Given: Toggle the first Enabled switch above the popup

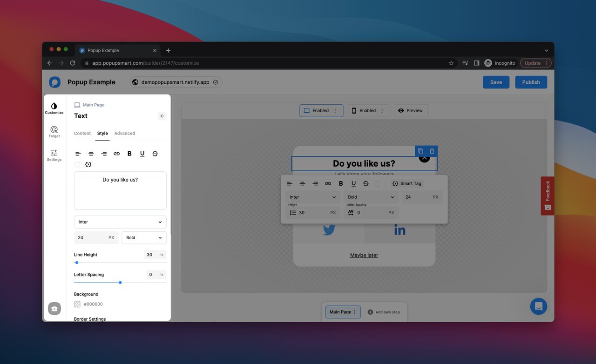Looking at the screenshot, I should pos(321,110).
